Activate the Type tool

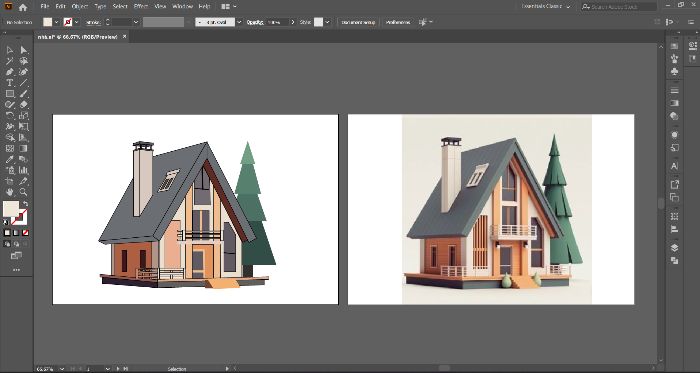click(x=9, y=83)
